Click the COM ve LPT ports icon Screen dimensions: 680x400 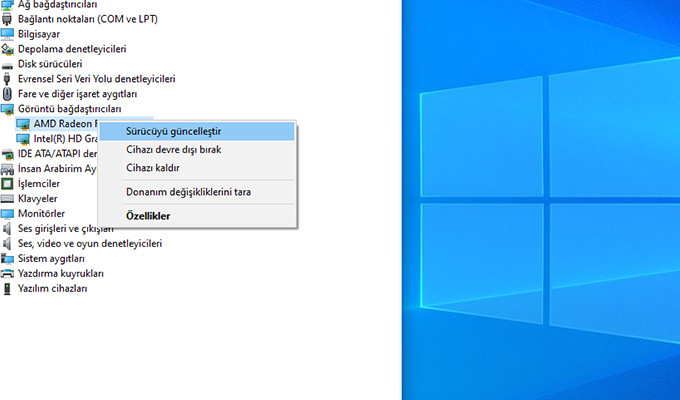click(7, 19)
